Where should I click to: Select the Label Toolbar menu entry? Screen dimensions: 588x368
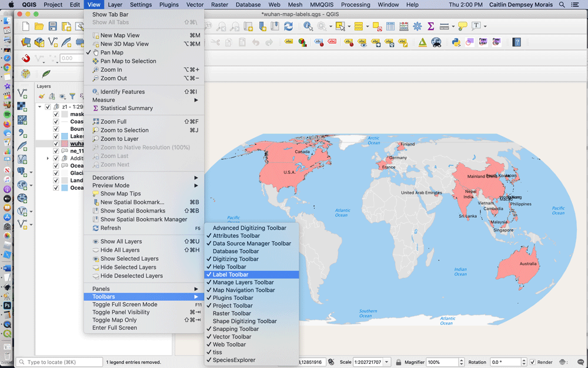pos(252,274)
